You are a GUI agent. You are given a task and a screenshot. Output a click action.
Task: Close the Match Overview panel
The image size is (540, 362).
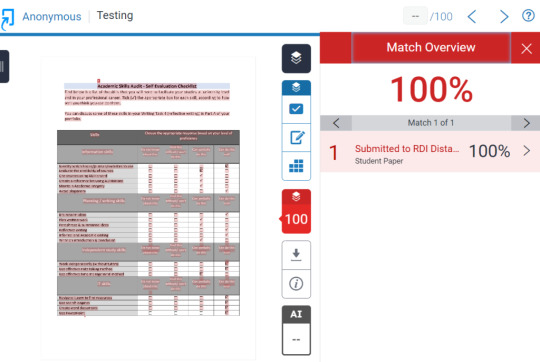(526, 49)
